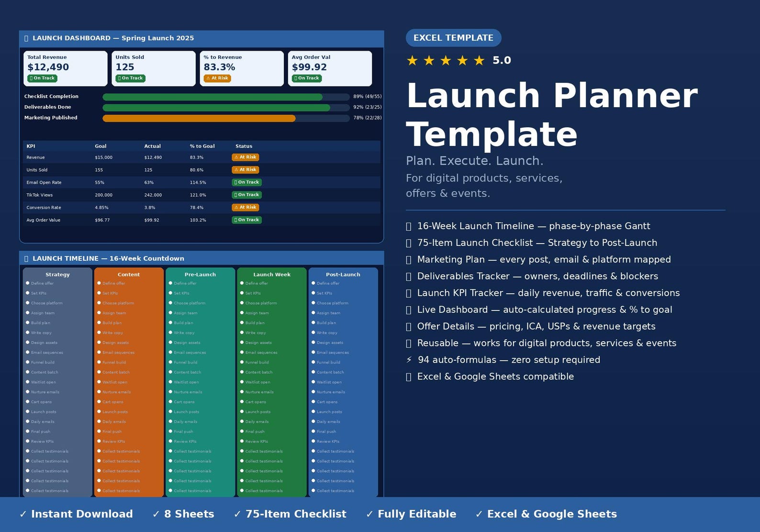Click the 5.0 rating value
This screenshot has height=532, width=760.
(502, 60)
